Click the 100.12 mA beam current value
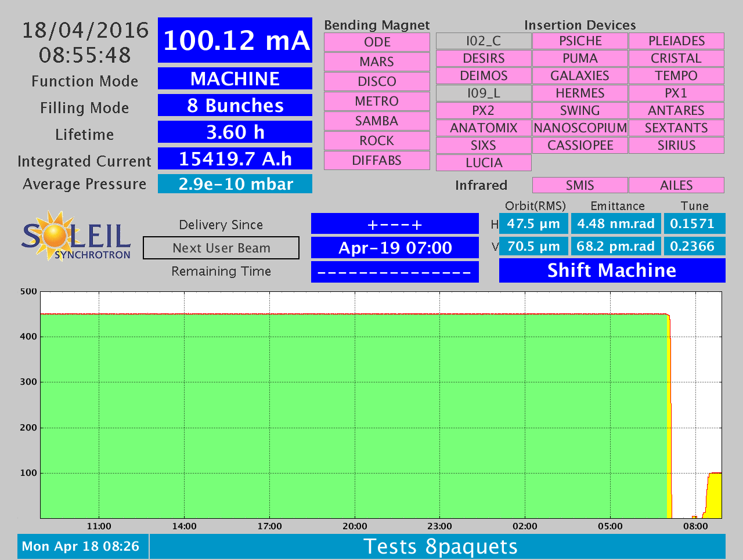This screenshot has width=743, height=560. (235, 40)
